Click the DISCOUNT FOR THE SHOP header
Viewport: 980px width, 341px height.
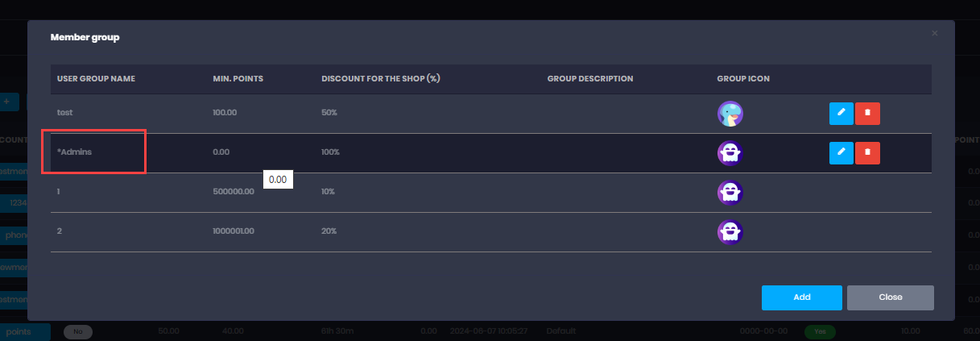point(381,79)
